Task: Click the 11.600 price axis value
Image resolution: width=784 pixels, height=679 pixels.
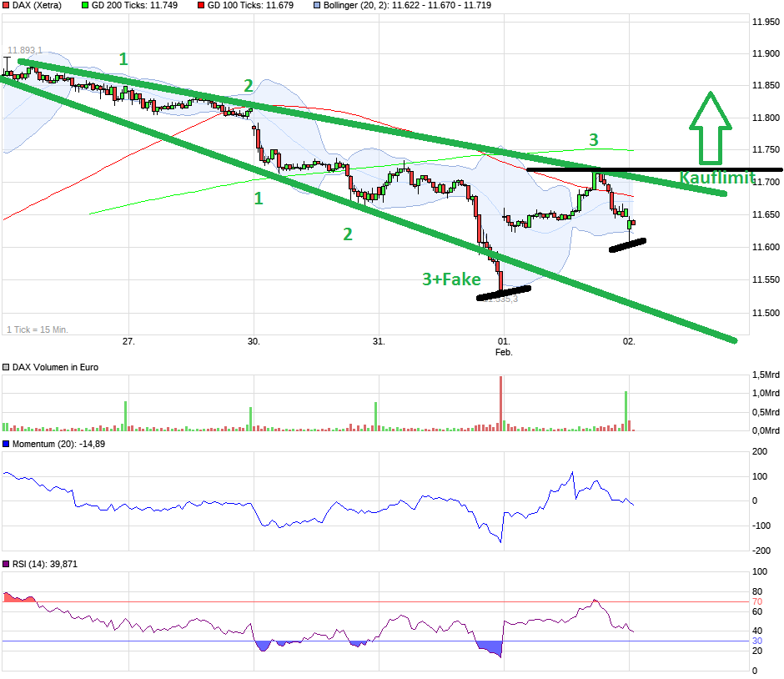Action: click(x=766, y=247)
